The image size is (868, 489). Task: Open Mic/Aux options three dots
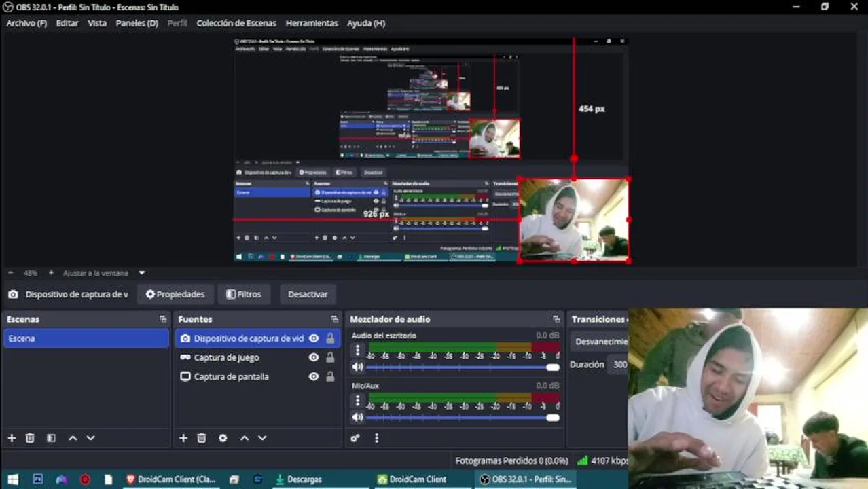pyautogui.click(x=358, y=400)
